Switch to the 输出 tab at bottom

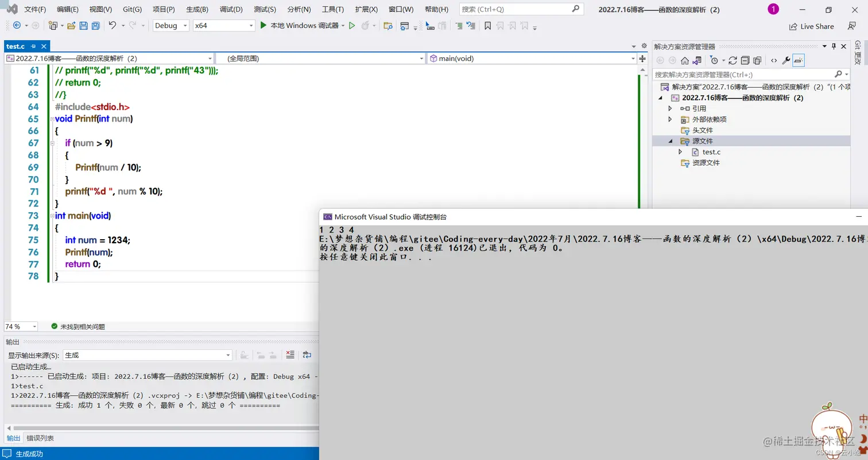pos(13,438)
